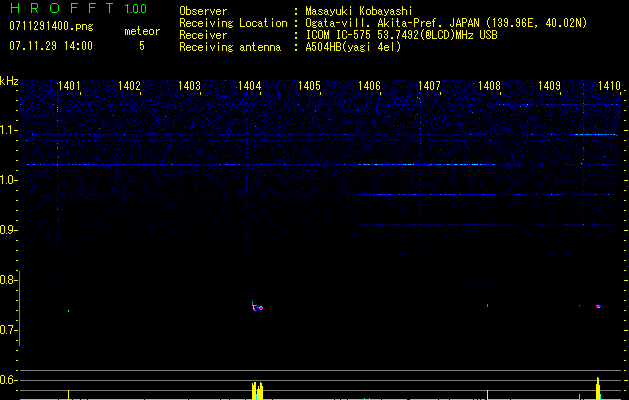
Task: Click the 1404 time marker
Action: tap(249, 86)
